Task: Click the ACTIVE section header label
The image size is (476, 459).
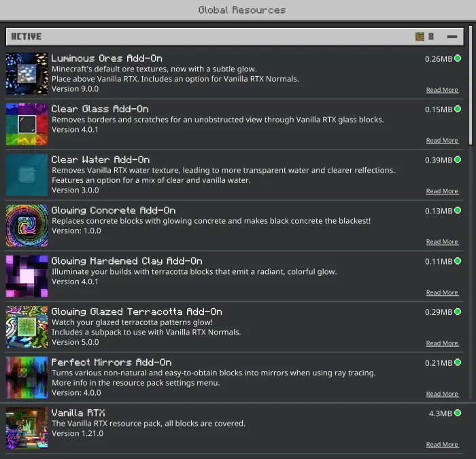Action: click(27, 37)
